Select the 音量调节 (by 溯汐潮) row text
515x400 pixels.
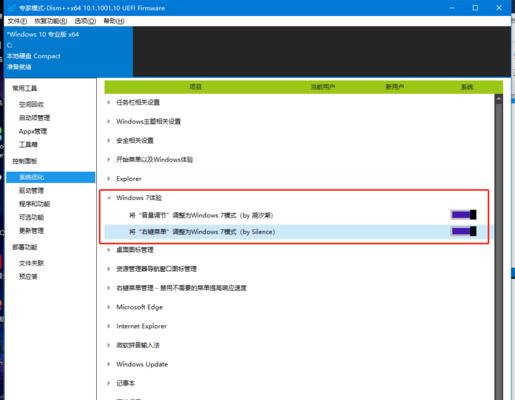[201, 215]
